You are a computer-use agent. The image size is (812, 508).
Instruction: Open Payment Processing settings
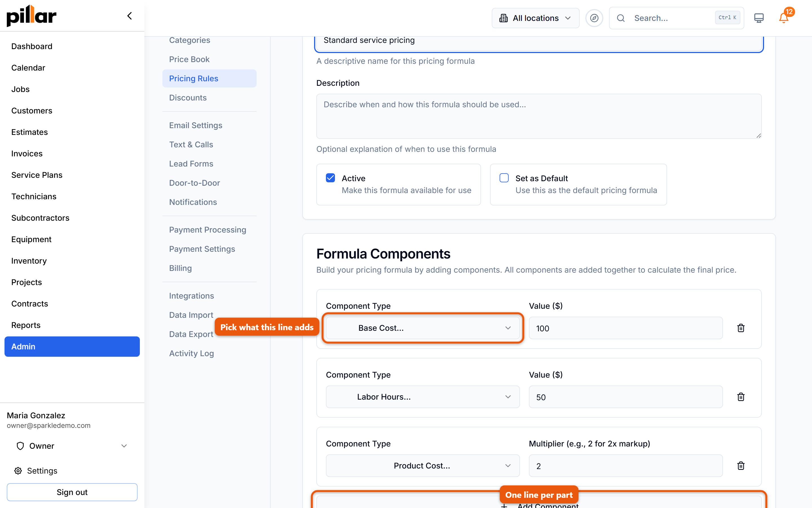pos(209,230)
